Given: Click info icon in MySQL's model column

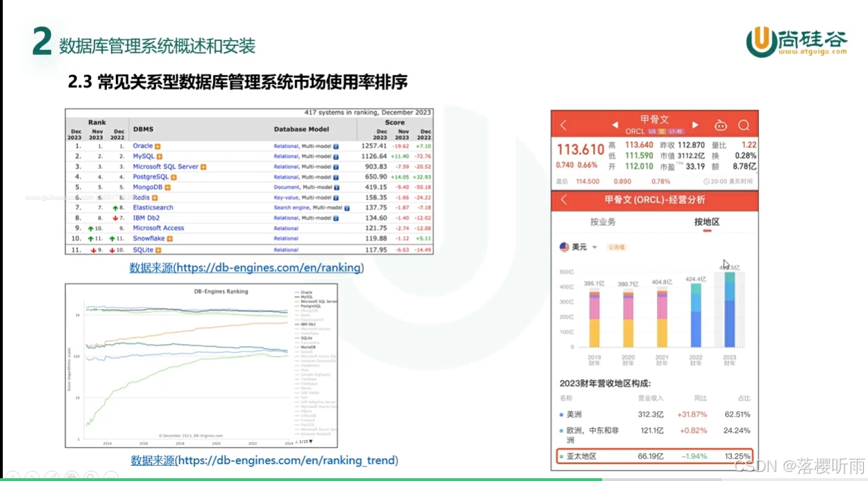Looking at the screenshot, I should [x=336, y=157].
